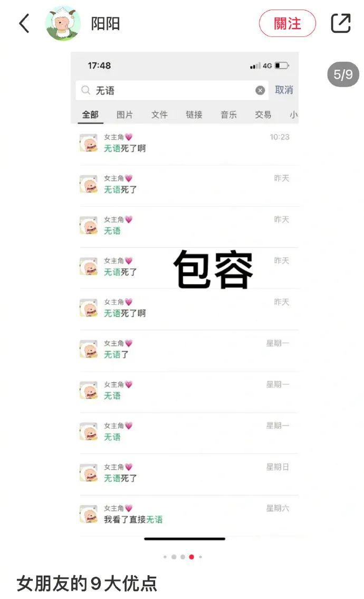This screenshot has height=599, width=364.
Task: Open the share icon at top right
Action: pos(340,23)
